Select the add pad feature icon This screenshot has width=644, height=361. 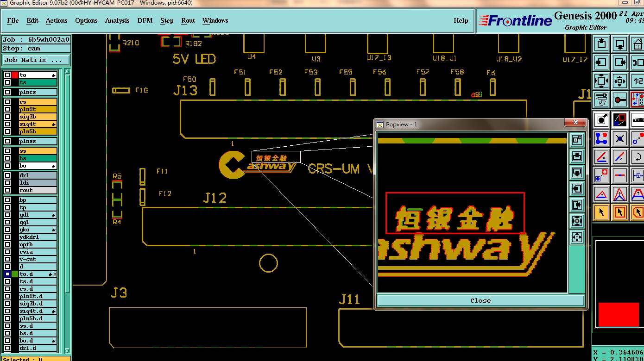coord(601,120)
